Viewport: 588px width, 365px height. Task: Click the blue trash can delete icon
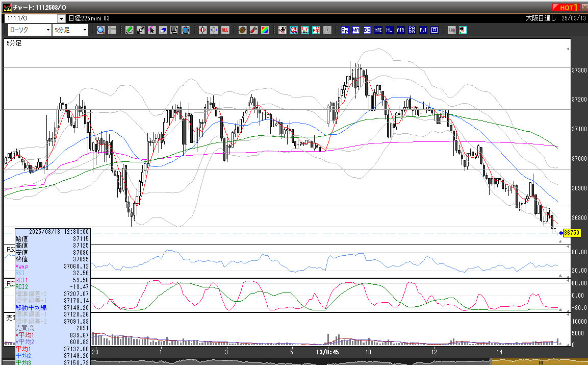[x=185, y=30]
